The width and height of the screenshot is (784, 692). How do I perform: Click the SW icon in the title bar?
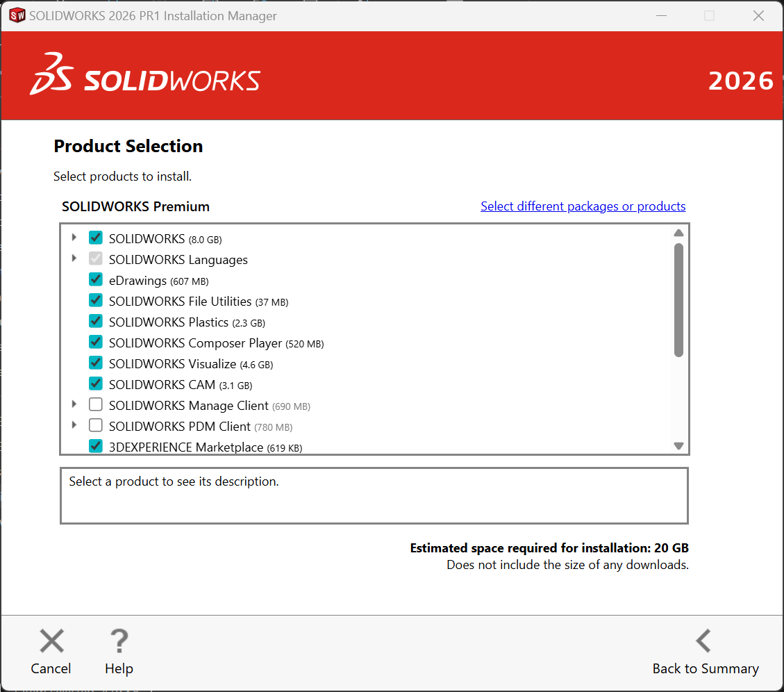pos(17,15)
